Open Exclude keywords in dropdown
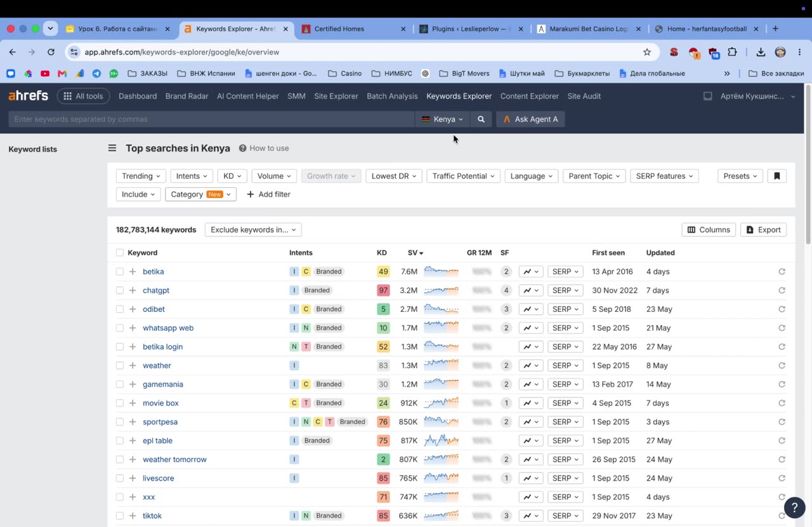 pos(253,230)
